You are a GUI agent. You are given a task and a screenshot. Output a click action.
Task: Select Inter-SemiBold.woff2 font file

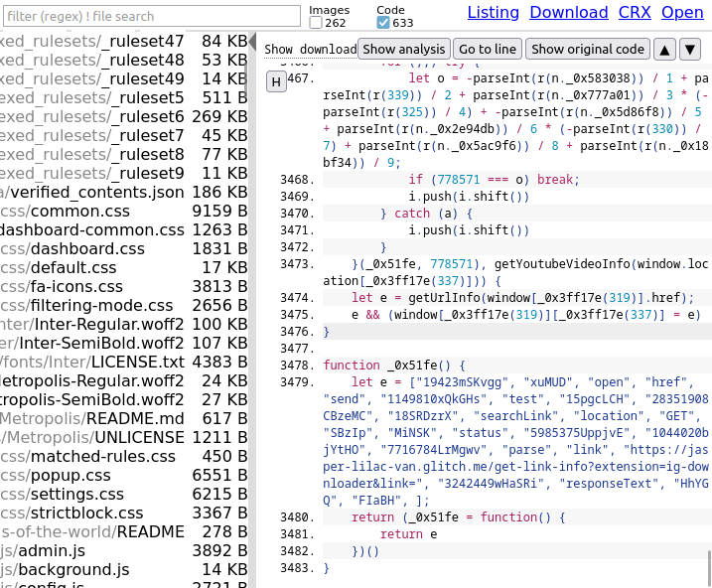coord(123,344)
